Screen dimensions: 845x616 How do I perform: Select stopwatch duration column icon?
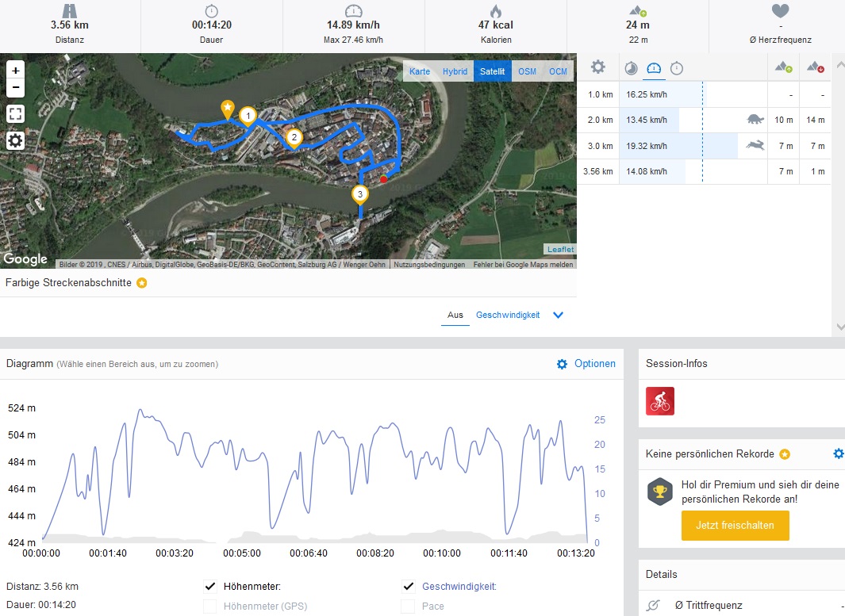coord(677,68)
